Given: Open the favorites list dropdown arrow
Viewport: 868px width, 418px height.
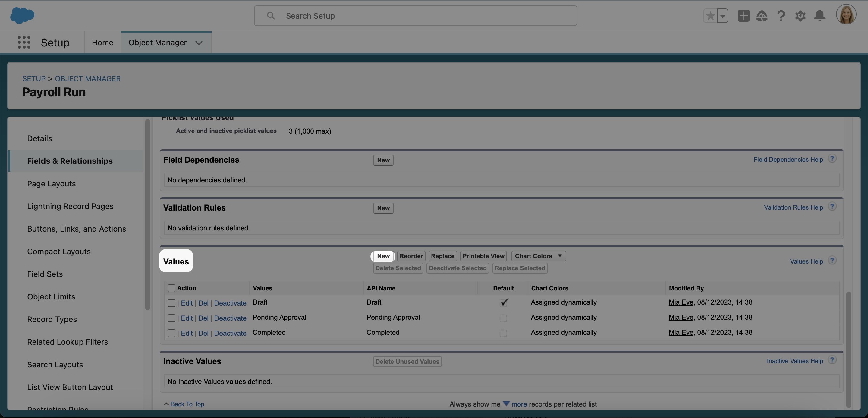Looking at the screenshot, I should (722, 16).
